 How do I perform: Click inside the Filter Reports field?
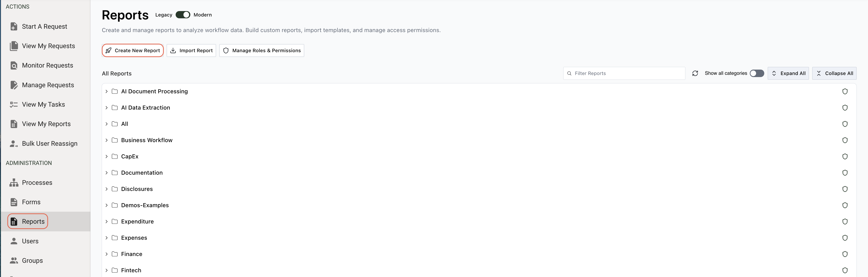click(x=623, y=73)
